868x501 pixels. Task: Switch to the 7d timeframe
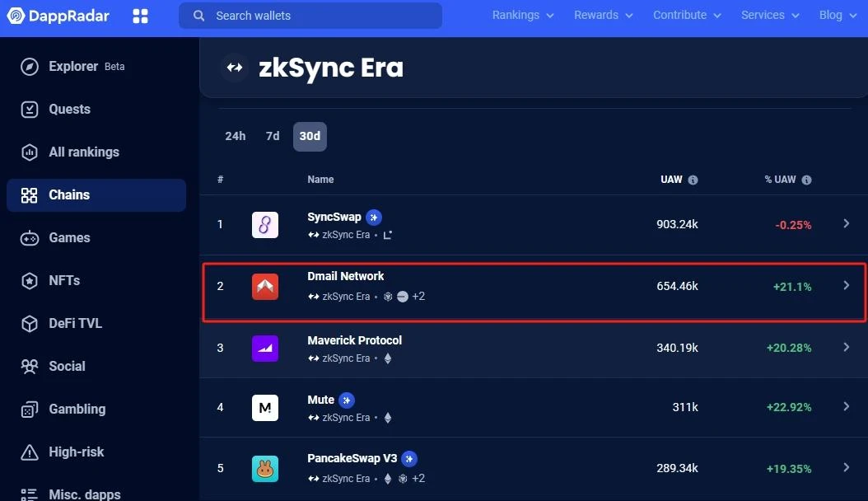(273, 135)
